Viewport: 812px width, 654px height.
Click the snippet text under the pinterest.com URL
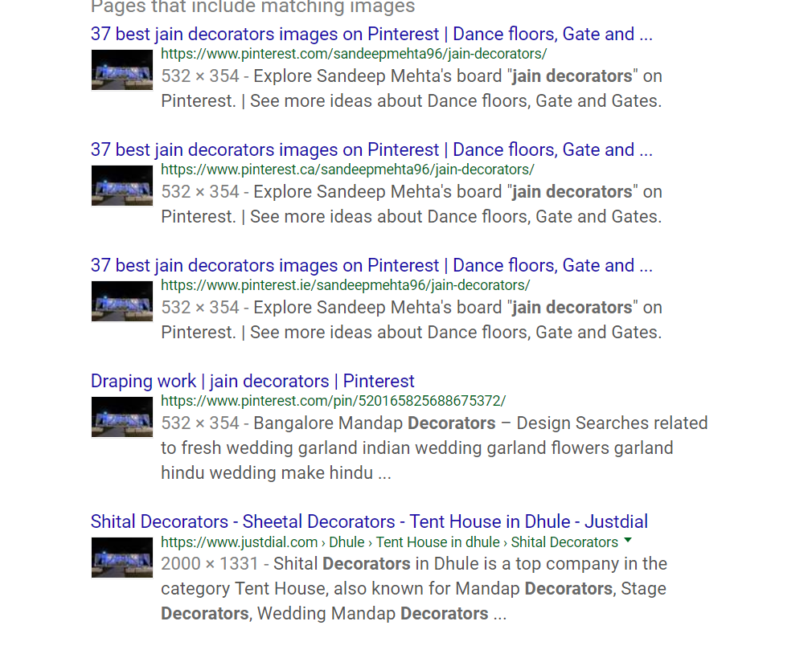coord(412,88)
